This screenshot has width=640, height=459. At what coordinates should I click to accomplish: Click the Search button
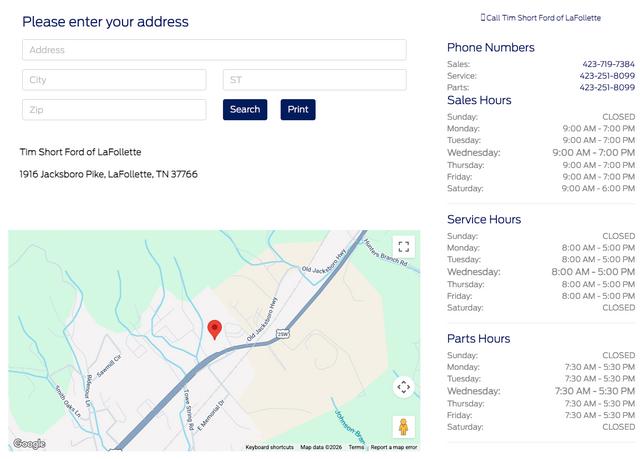[x=244, y=110]
